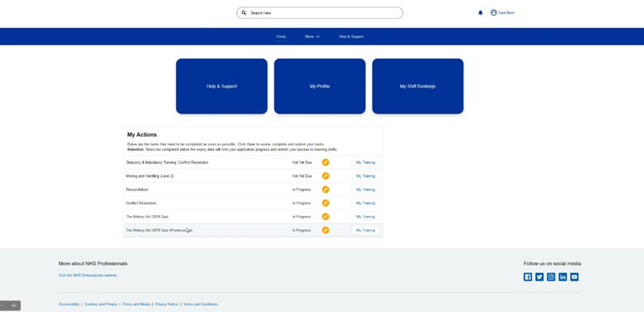The image size is (644, 312).
Task: Click the YouTube icon in footer
Action: tap(574, 277)
